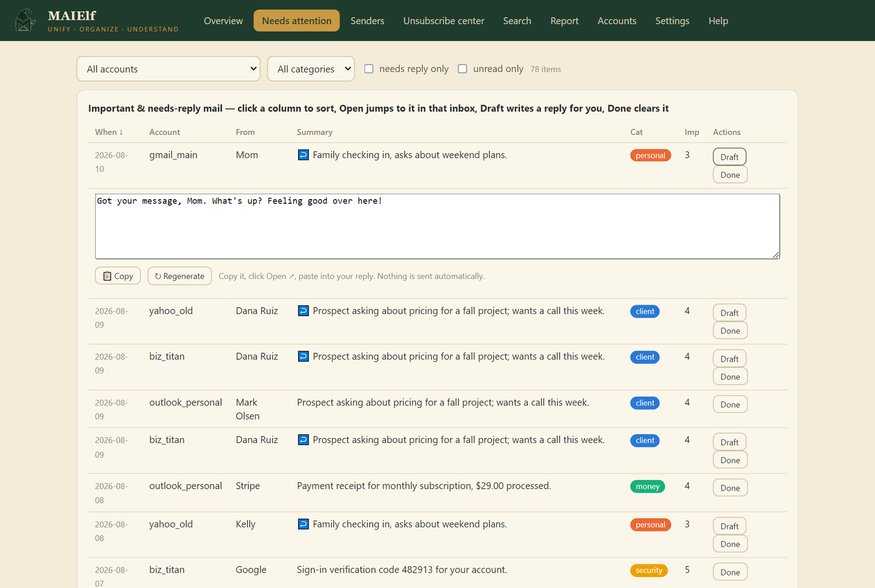Click the security tag on Google row

[649, 570]
